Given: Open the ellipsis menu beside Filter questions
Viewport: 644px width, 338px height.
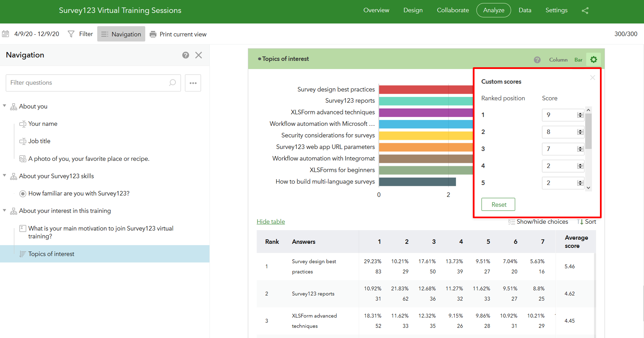Looking at the screenshot, I should [193, 83].
